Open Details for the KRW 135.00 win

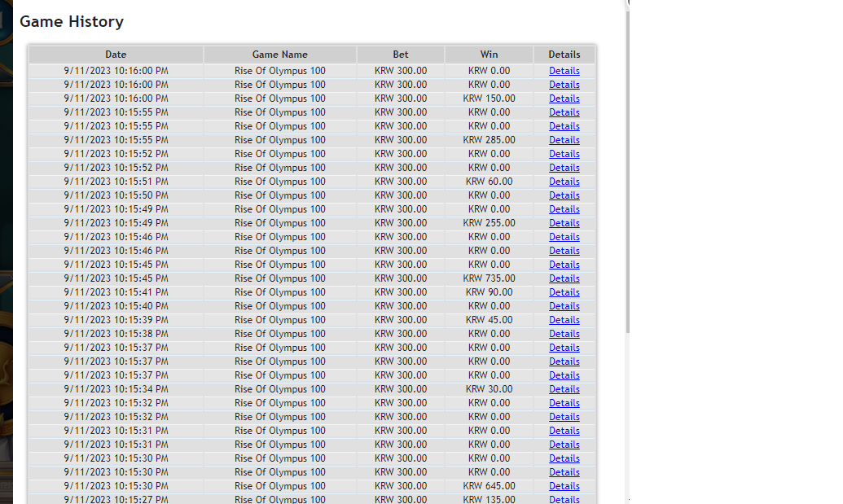564,499
